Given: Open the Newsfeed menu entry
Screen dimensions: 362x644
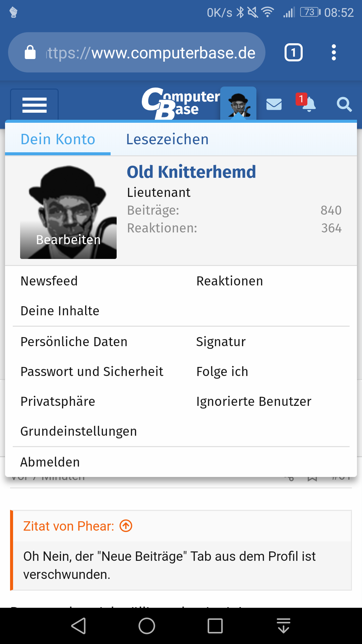Looking at the screenshot, I should coord(49,281).
